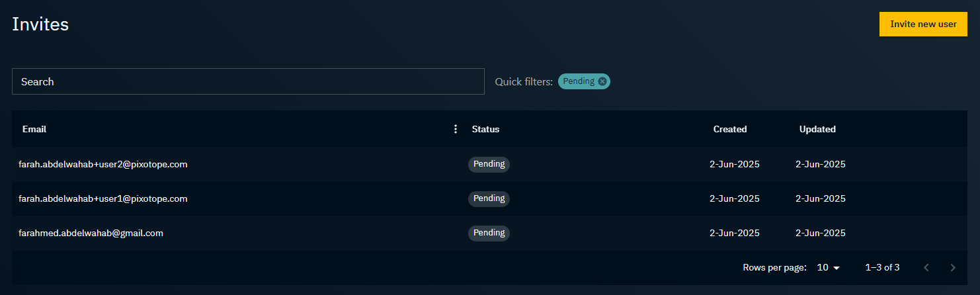
Task: Sort by the Status column header
Action: coord(485,129)
